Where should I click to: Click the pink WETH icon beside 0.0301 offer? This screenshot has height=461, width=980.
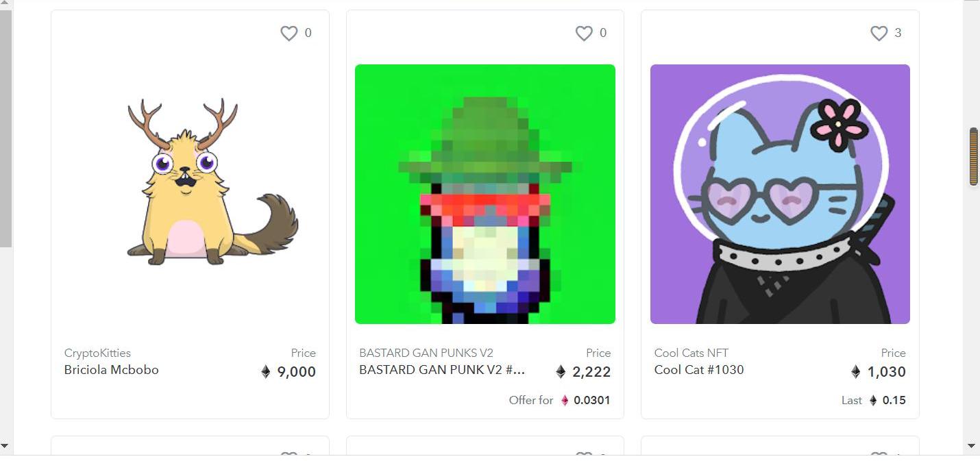(x=565, y=401)
